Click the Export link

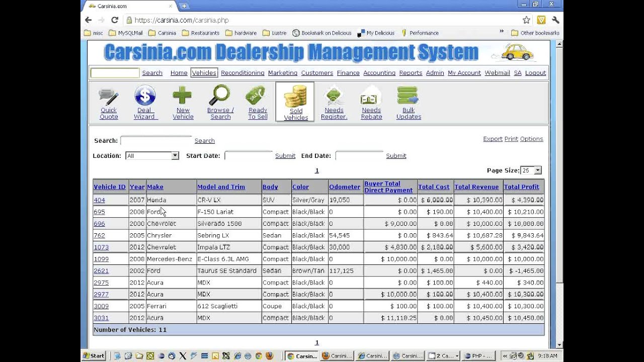coord(493,139)
